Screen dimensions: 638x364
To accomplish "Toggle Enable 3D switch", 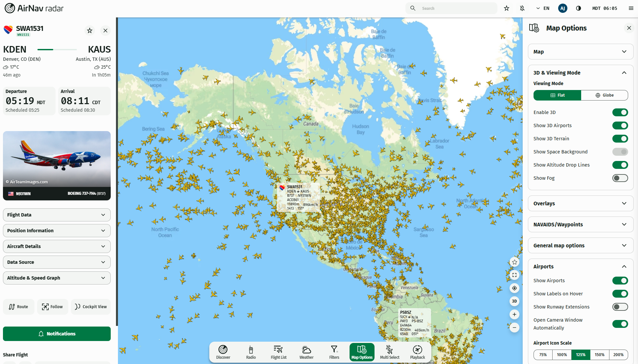I will [x=620, y=112].
